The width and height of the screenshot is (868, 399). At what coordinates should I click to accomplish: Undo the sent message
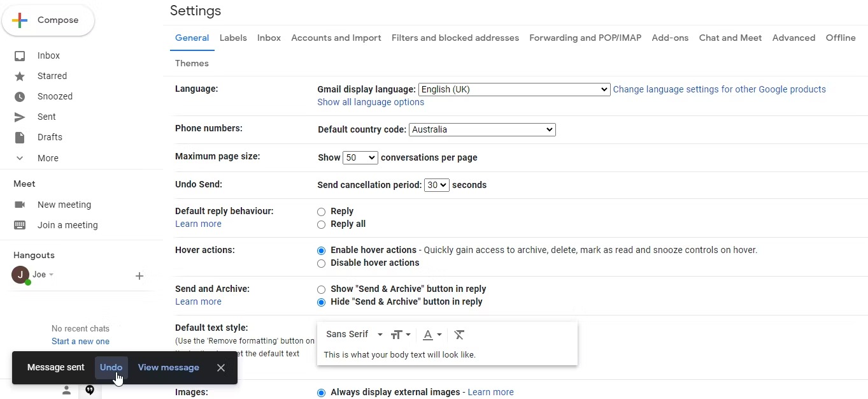coord(111,368)
